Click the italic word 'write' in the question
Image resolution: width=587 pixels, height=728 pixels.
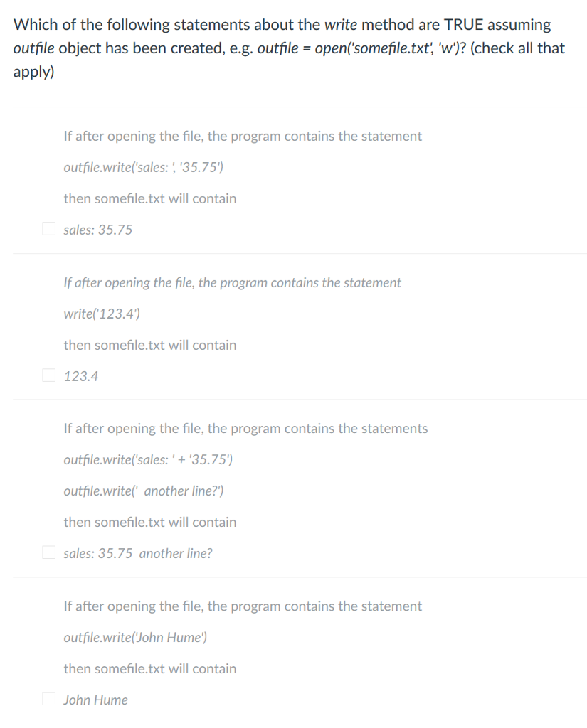pos(341,25)
